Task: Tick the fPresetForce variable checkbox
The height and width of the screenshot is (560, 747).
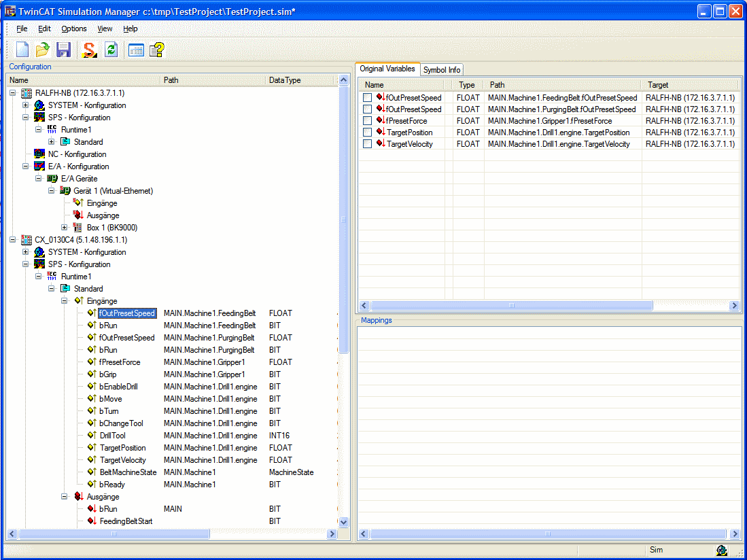Action: (367, 121)
